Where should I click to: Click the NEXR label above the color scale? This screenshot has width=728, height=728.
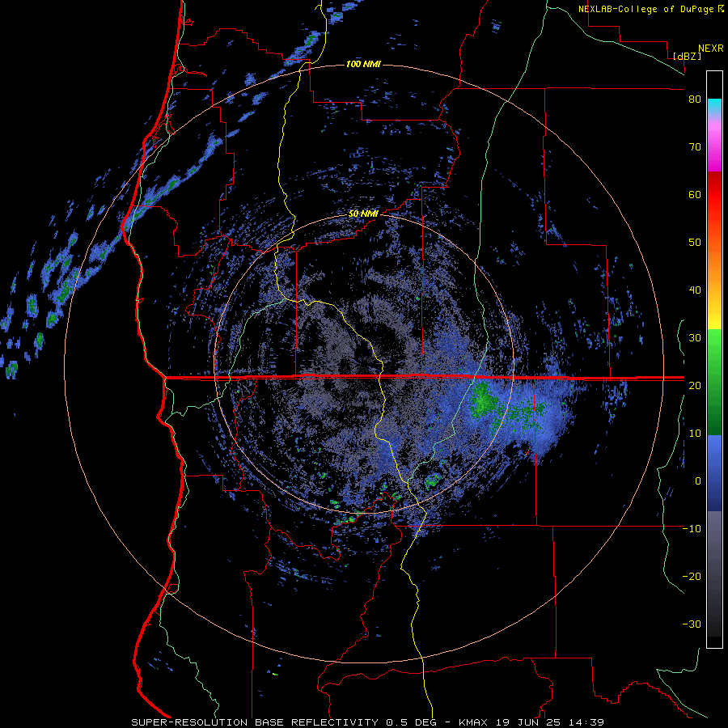711,49
